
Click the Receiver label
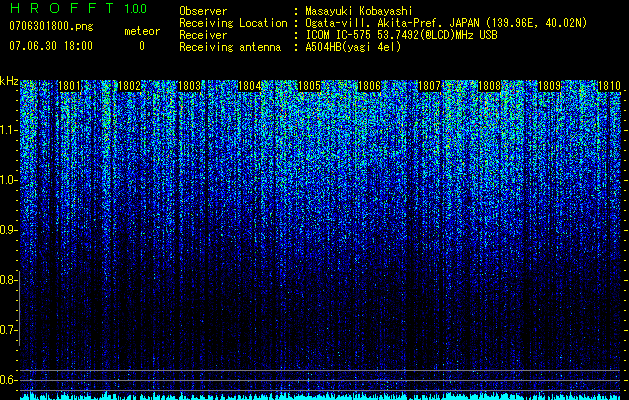pyautogui.click(x=203, y=35)
